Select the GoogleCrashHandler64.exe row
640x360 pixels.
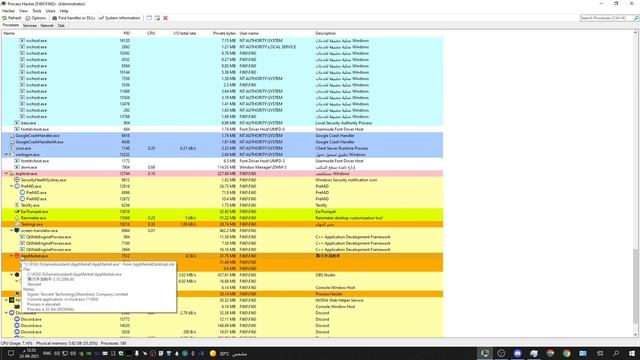(x=222, y=142)
